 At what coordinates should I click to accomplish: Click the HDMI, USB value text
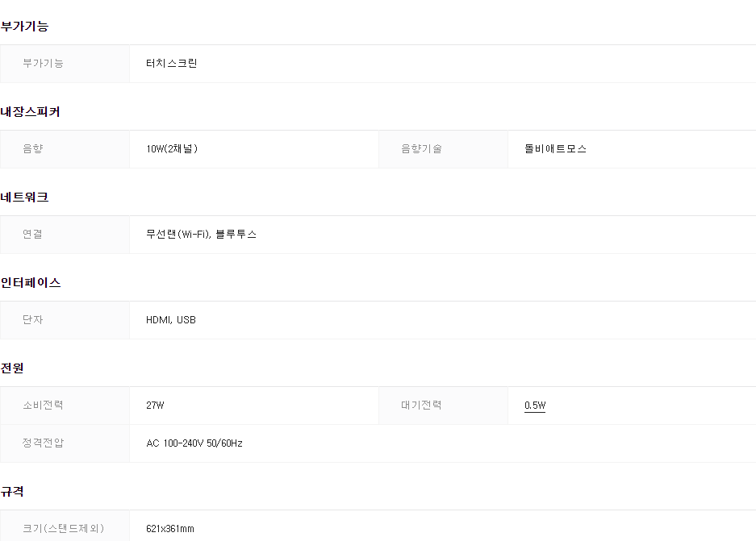point(171,320)
